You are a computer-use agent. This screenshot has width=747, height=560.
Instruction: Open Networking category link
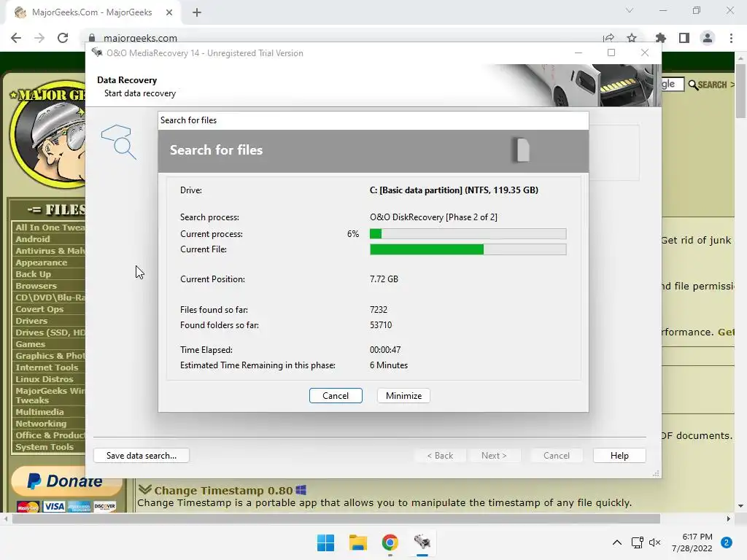click(41, 424)
